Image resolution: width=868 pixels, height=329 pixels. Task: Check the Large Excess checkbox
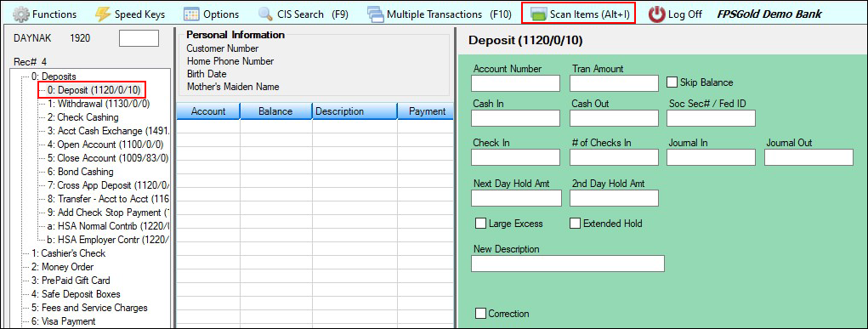pos(481,224)
